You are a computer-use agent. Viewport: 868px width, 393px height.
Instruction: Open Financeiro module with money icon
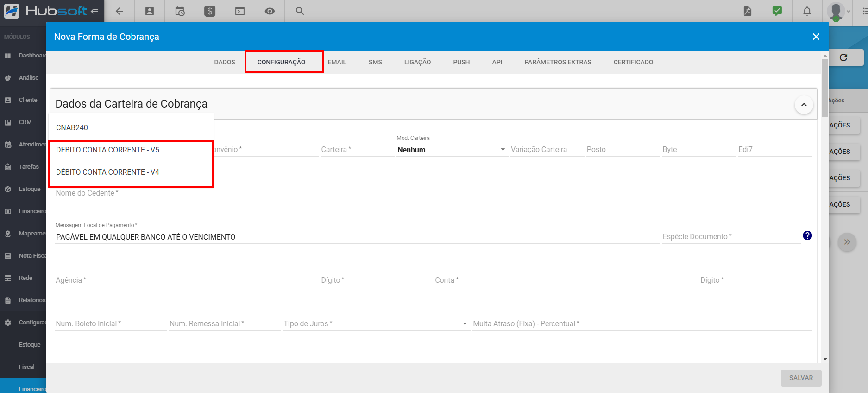23,211
